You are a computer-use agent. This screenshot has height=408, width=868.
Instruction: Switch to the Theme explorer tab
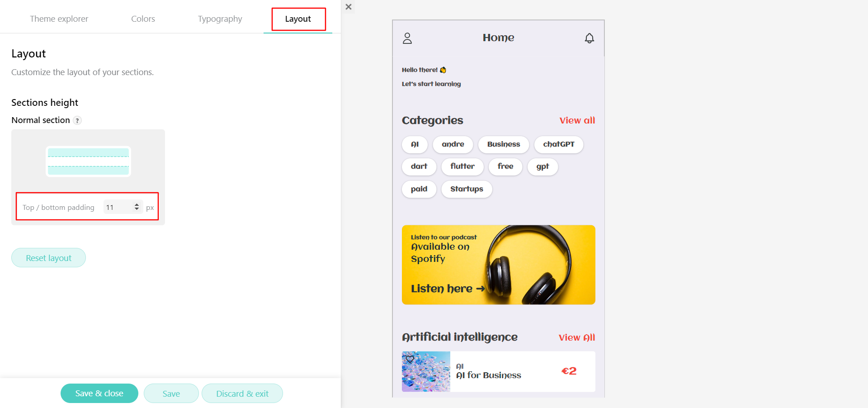(59, 19)
